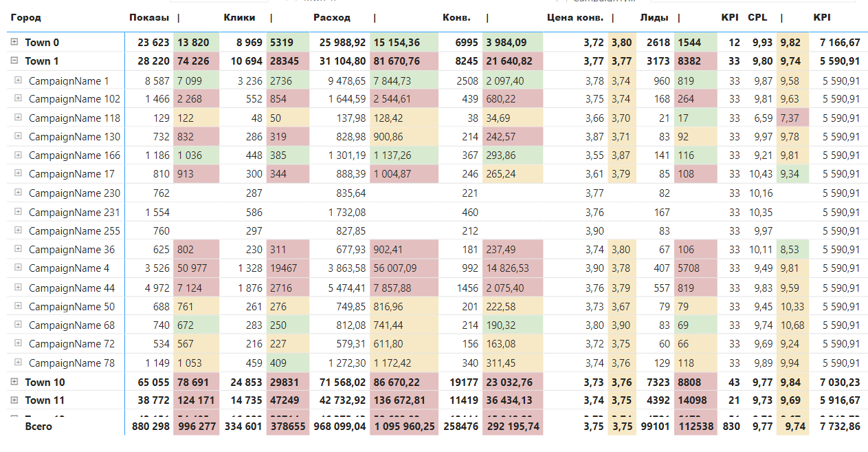Select the CampaignName 255 row label
This screenshot has height=452, width=868.
(74, 231)
